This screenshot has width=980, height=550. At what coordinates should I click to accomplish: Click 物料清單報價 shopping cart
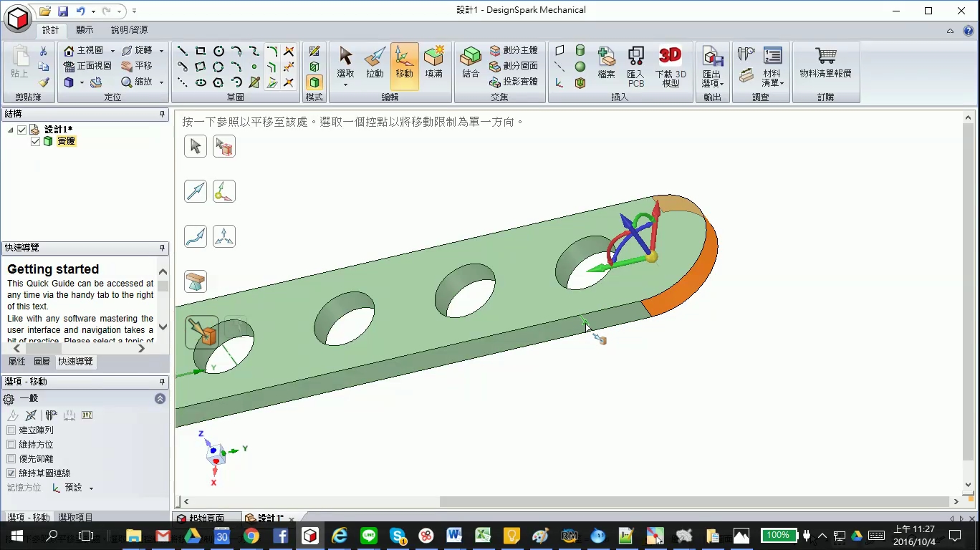click(x=825, y=62)
